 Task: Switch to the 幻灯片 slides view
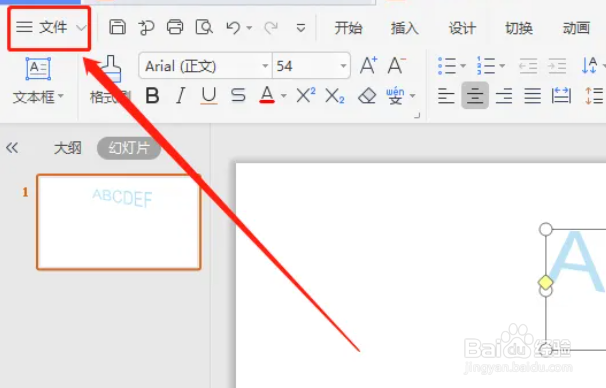tap(129, 148)
